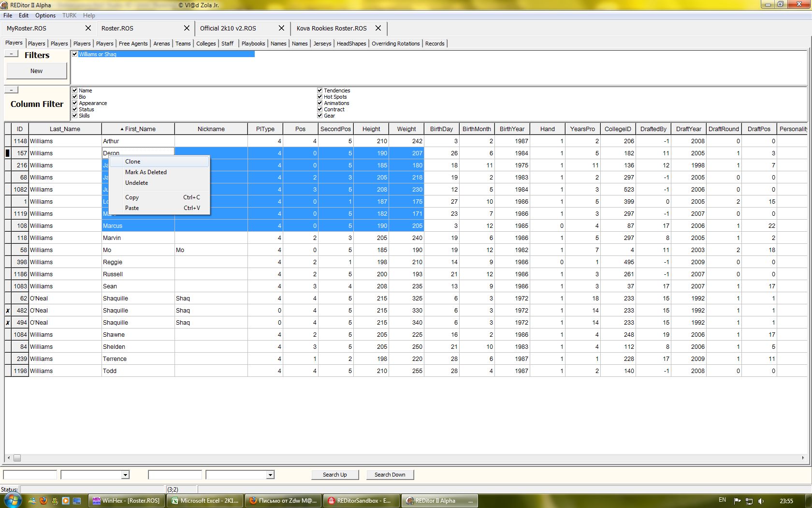812x508 pixels.
Task: Open the first search combo box dropdown
Action: (x=125, y=475)
